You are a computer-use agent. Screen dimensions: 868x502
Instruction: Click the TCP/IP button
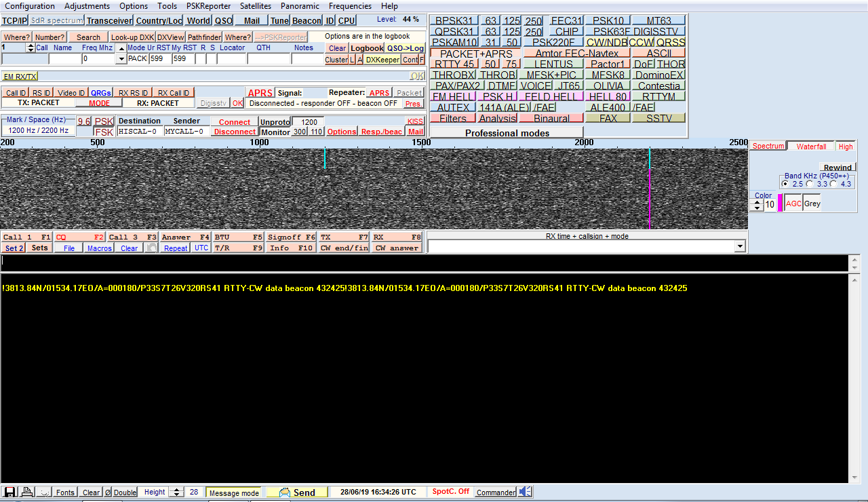click(x=14, y=20)
